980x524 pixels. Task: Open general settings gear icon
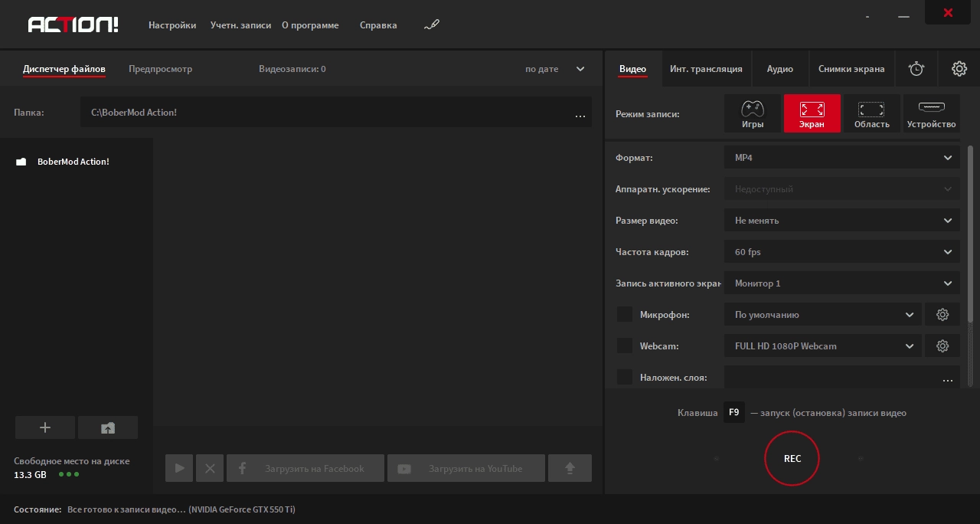click(959, 69)
